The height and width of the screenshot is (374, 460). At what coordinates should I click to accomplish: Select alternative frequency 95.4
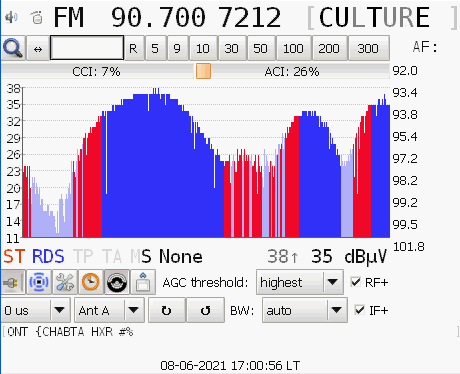click(405, 136)
